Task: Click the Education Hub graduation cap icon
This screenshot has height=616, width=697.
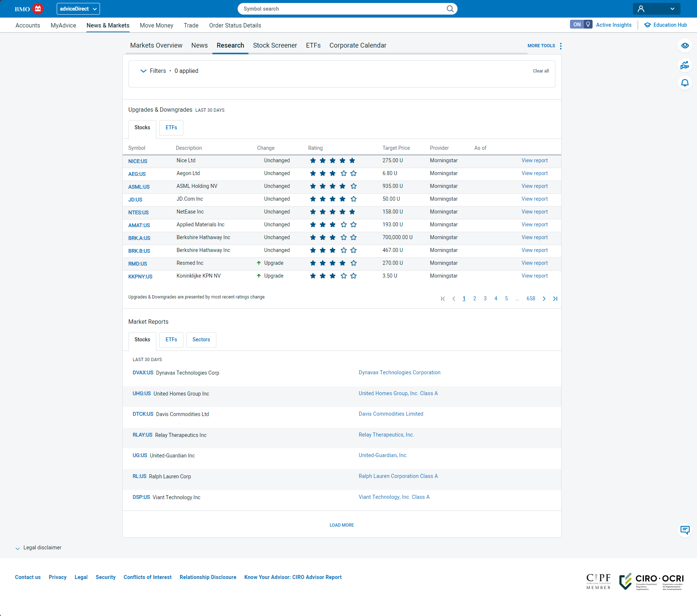Action: pyautogui.click(x=648, y=25)
